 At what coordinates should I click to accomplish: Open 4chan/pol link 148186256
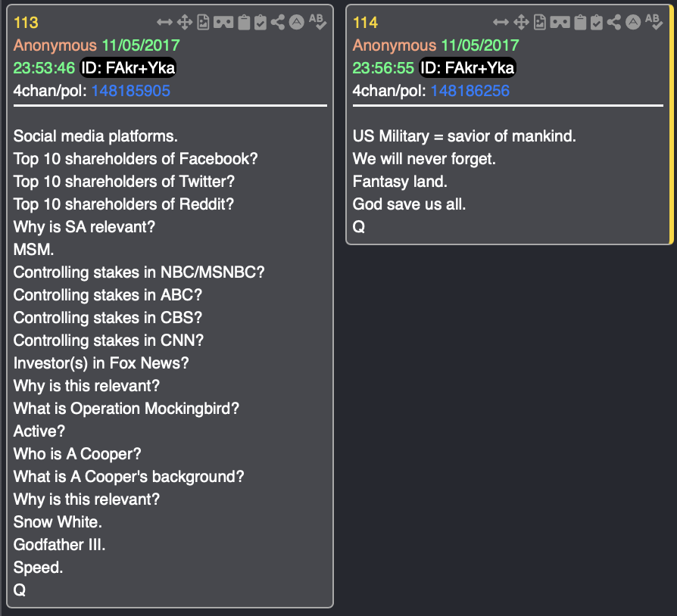(x=470, y=91)
